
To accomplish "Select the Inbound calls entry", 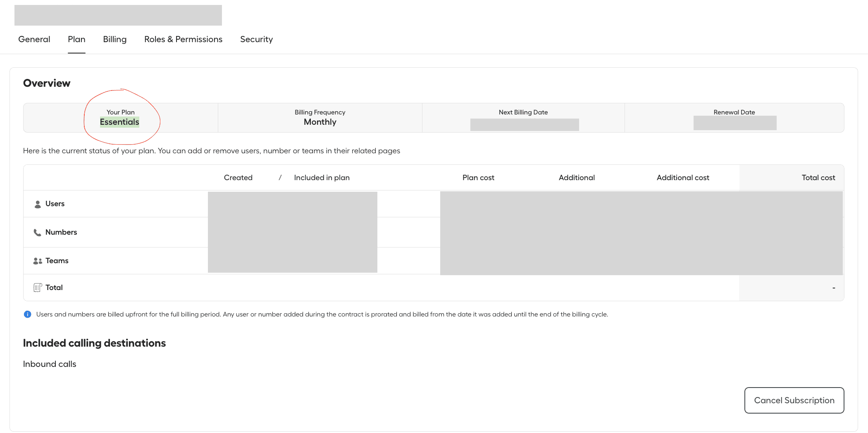I will (50, 364).
